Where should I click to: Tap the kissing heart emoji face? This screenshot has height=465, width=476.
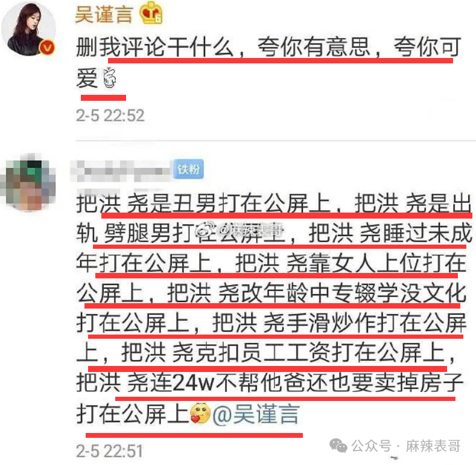[200, 413]
